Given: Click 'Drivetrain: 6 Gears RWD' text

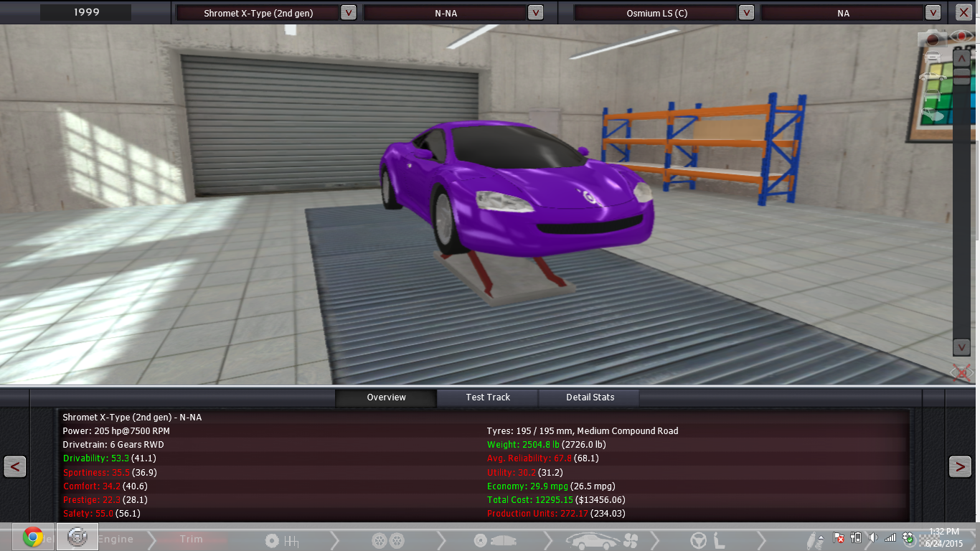Looking at the screenshot, I should 113,445.
